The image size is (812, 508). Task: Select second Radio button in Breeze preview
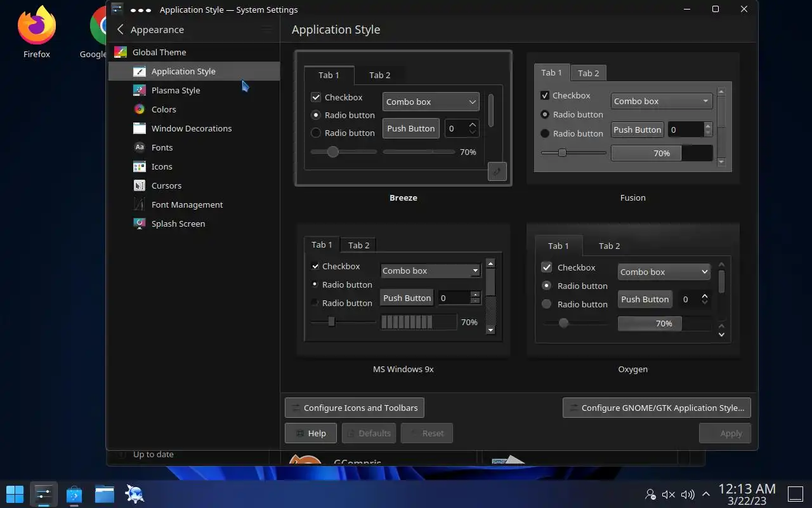(316, 133)
